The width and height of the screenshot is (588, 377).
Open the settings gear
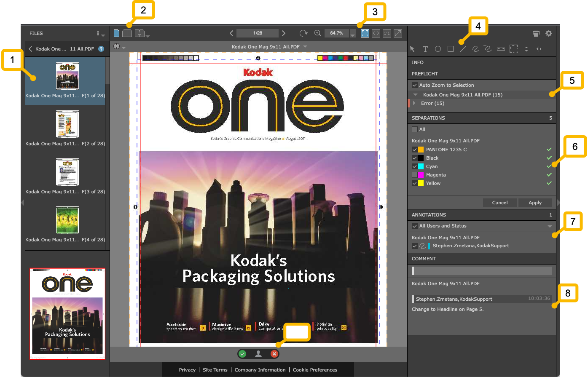(549, 33)
